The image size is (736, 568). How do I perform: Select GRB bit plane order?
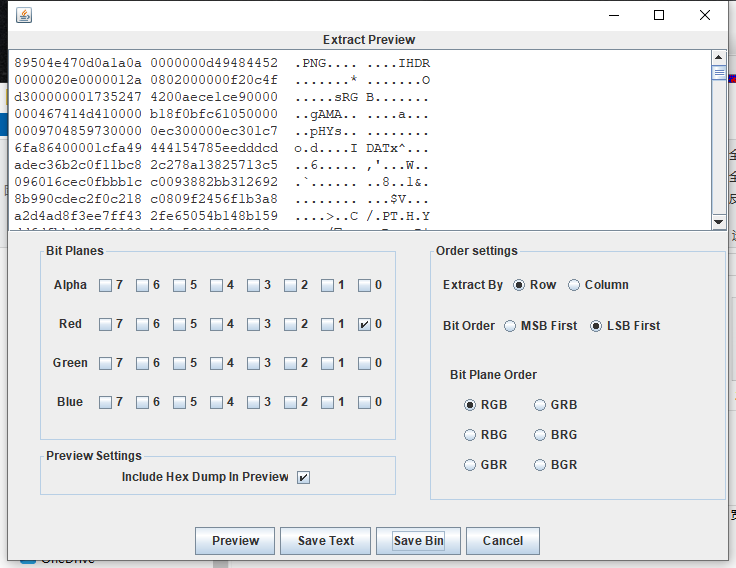540,405
